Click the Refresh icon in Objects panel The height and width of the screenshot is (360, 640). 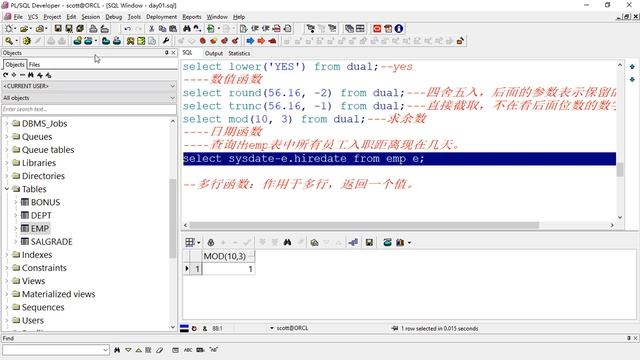coord(5,75)
